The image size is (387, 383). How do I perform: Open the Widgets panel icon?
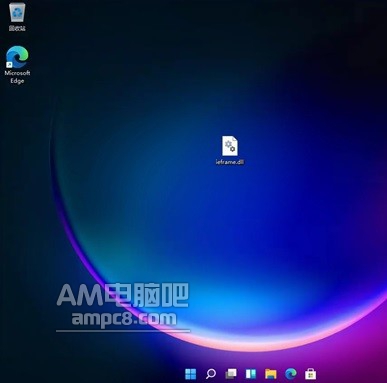pyautogui.click(x=251, y=374)
